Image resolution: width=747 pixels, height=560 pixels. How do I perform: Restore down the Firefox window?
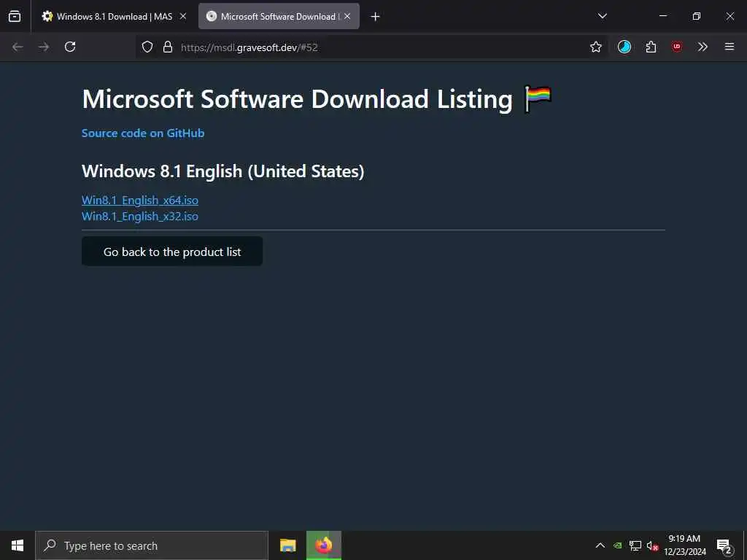pos(697,16)
